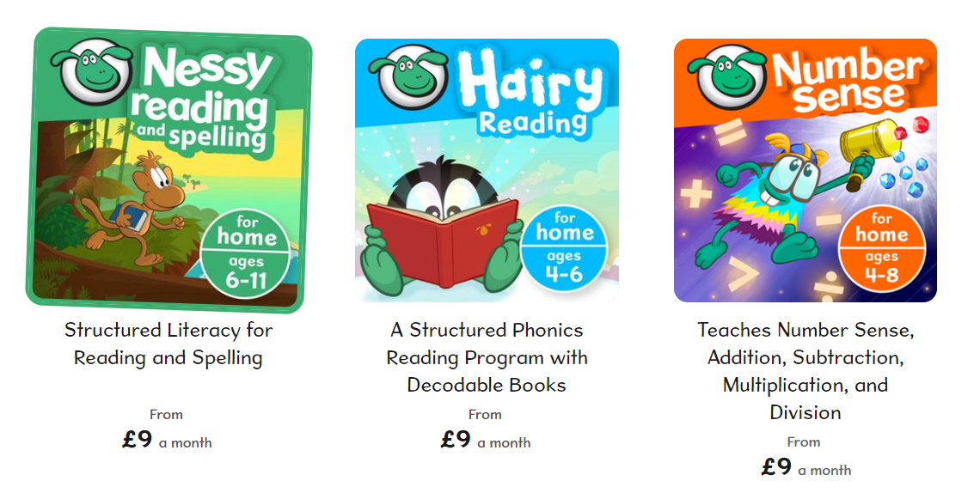Screen dimensions: 980x493
Task: Click the 'Hairy Reading' title text on the tile
Action: point(531,94)
